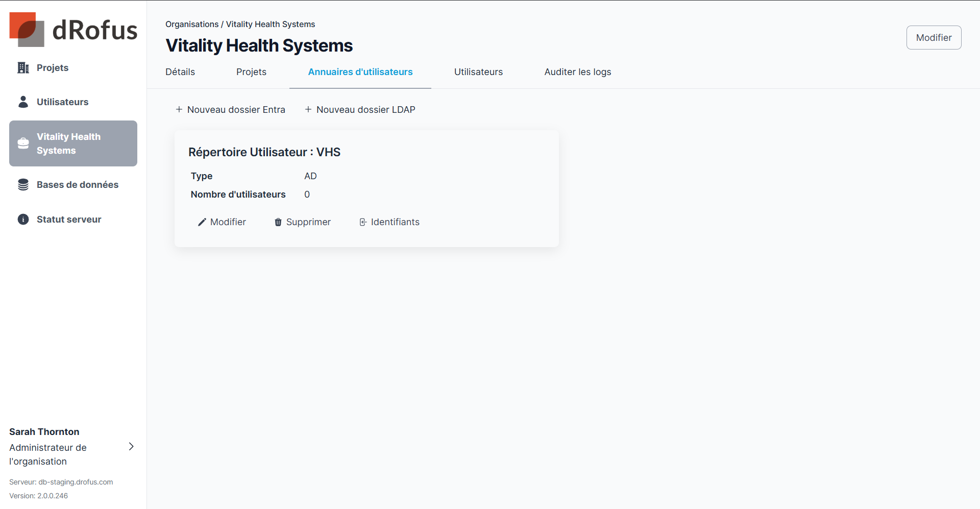Click the database icon for Bases de données

(23, 185)
